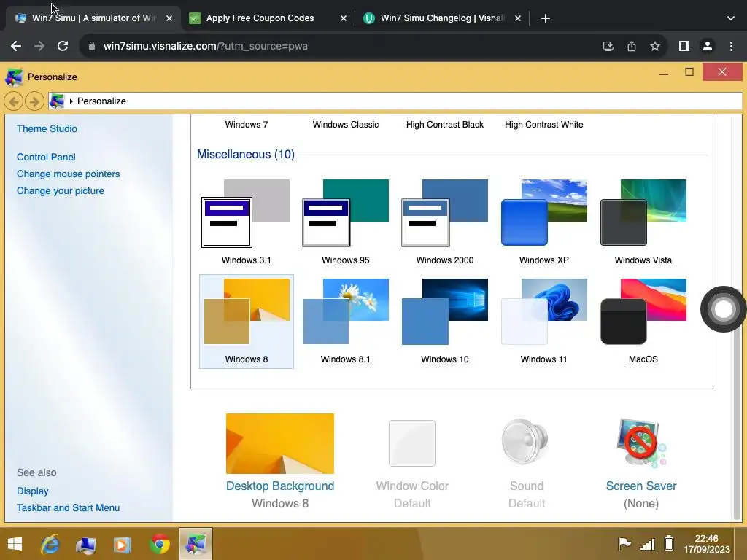The image size is (747, 560).
Task: Select the Windows 7 theme label
Action: pyautogui.click(x=247, y=124)
